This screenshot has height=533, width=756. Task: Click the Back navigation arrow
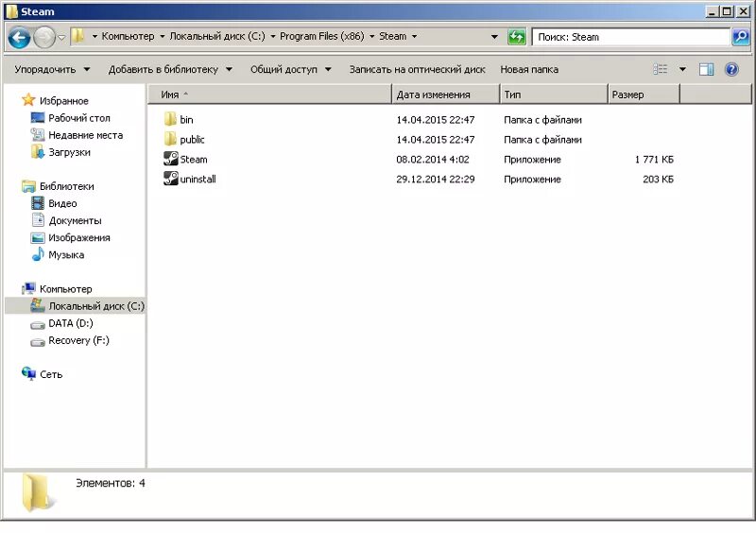(x=19, y=37)
